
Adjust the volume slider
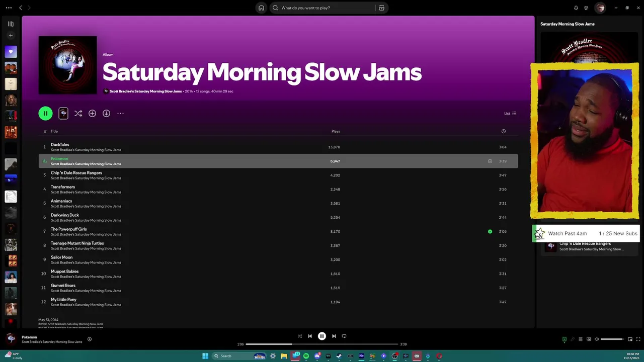coord(612,339)
